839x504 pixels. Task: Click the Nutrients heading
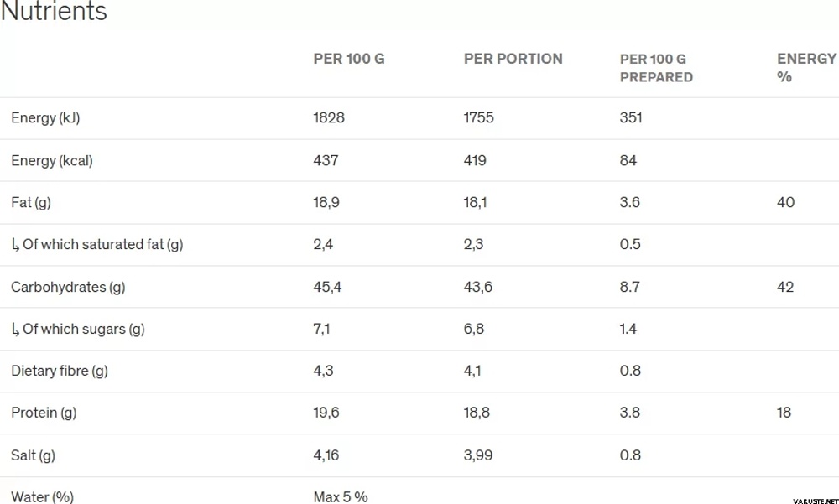(x=54, y=12)
